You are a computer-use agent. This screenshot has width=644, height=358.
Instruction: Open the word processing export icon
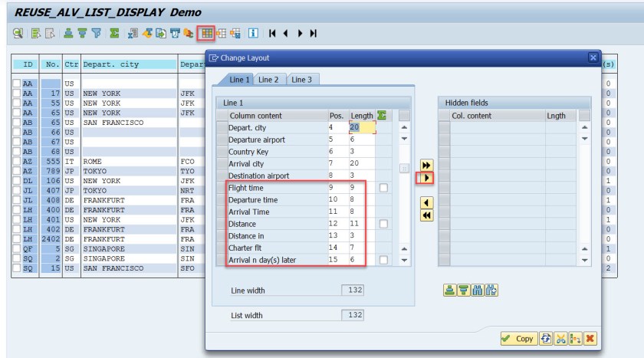point(147,33)
